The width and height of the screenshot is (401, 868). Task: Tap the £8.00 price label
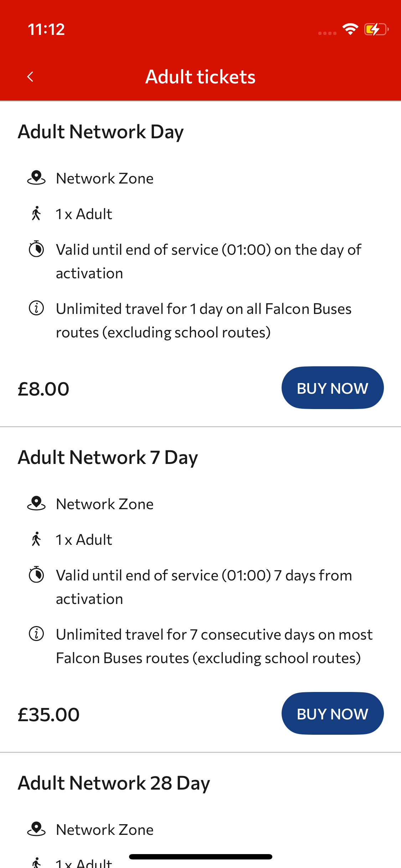coord(43,389)
